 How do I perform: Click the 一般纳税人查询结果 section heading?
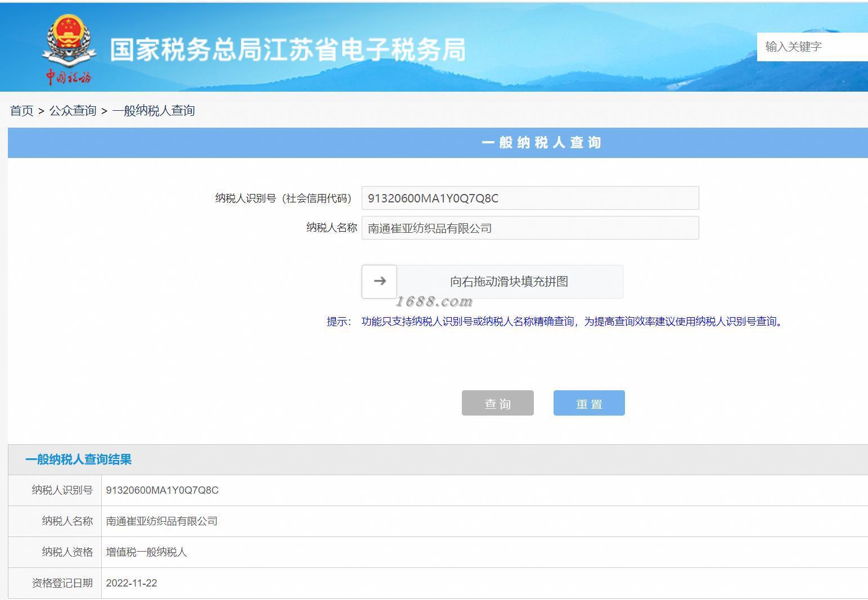[x=78, y=459]
